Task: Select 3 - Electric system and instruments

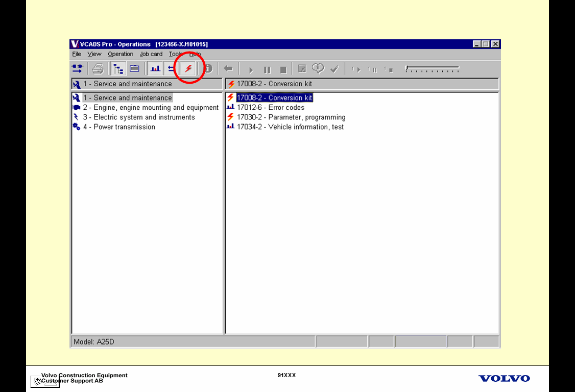Action: pos(139,117)
